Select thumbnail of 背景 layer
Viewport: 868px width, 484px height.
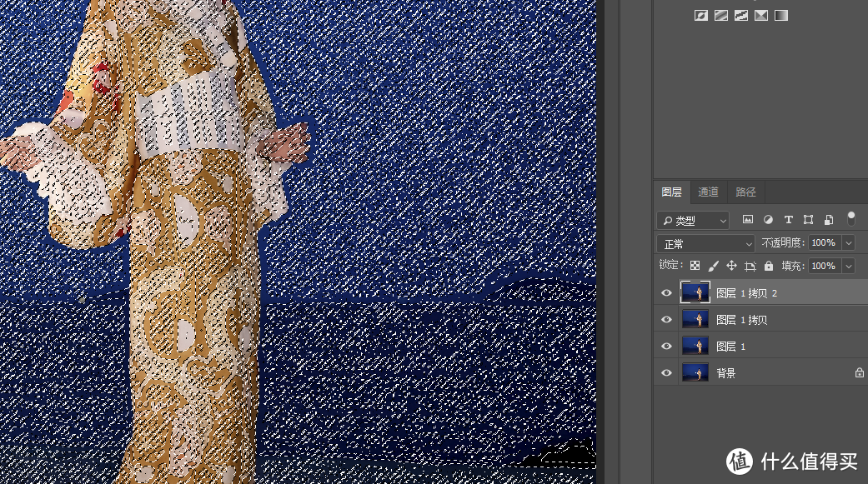[x=695, y=372]
